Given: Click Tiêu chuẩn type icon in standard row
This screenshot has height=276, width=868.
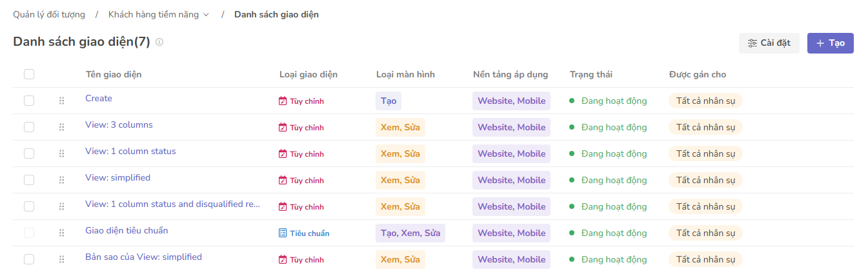Looking at the screenshot, I should click(283, 233).
